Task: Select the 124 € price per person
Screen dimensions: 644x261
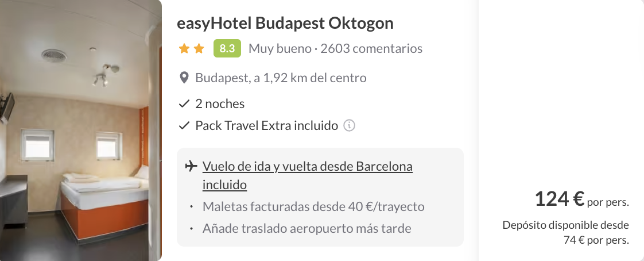Action: pos(559,199)
